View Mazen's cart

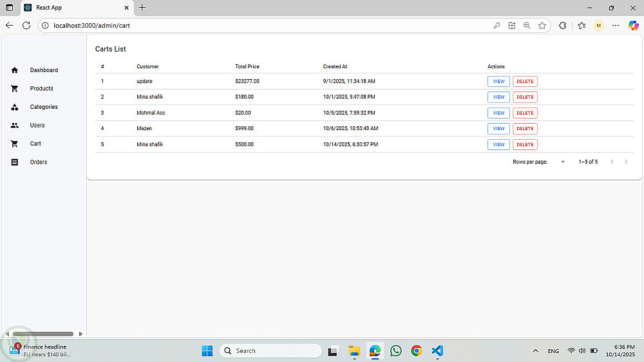coord(498,129)
